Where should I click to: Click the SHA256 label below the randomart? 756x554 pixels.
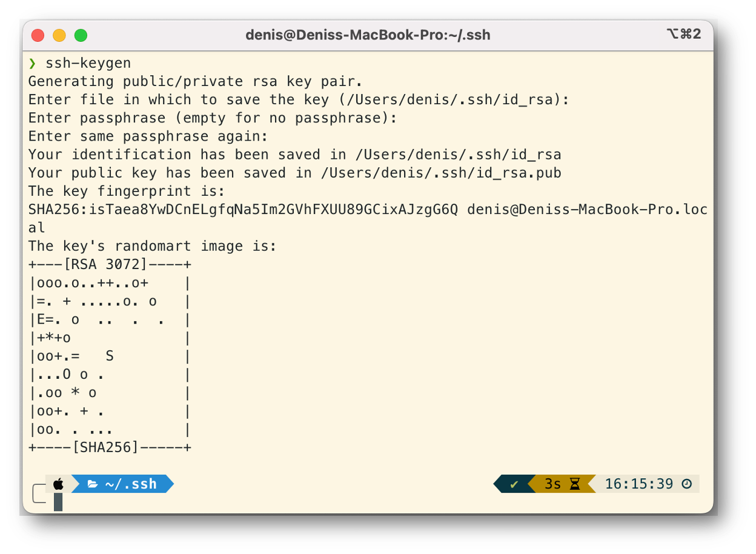(109, 447)
